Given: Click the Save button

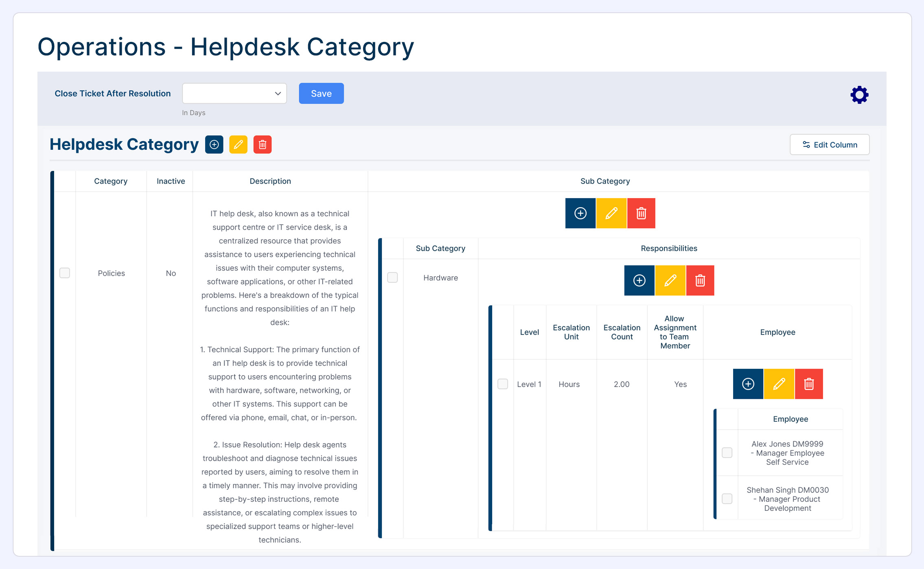Looking at the screenshot, I should click(x=321, y=94).
